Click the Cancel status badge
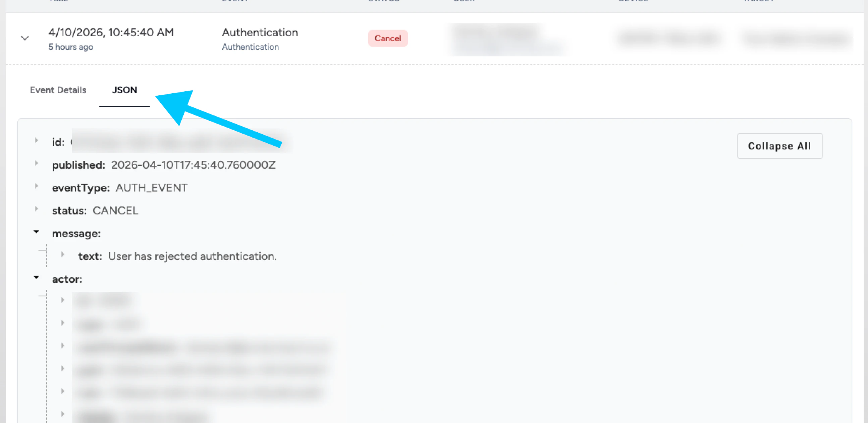Screen dimensions: 868x423 388,38
